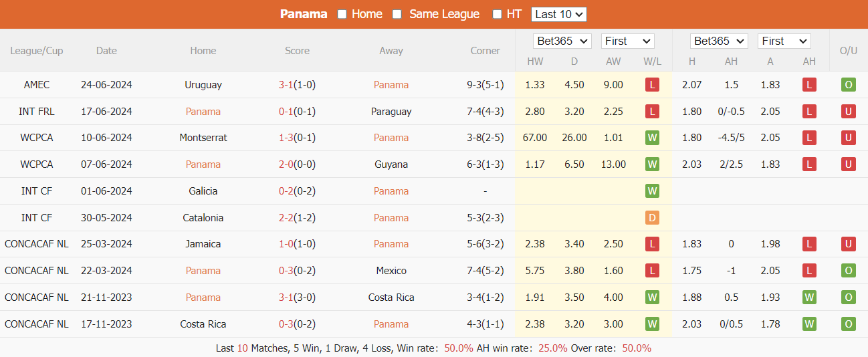This screenshot has height=357, width=868.
Task: Click the Corner column header
Action: tap(485, 51)
